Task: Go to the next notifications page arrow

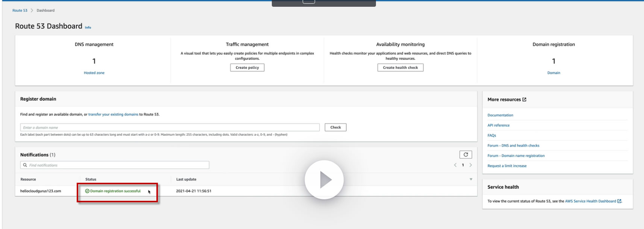Action: click(x=471, y=165)
